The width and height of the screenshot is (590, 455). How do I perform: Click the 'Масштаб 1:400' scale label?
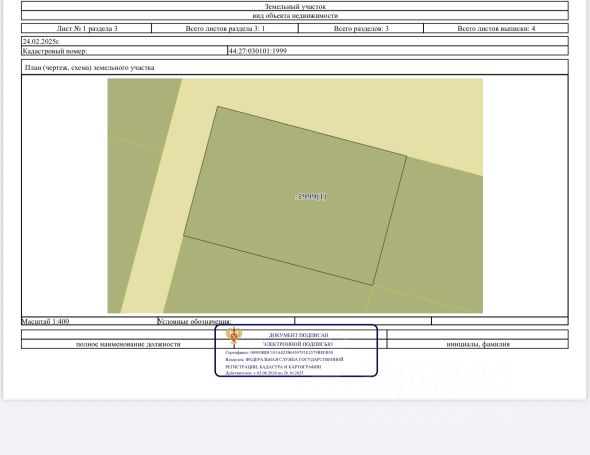click(x=46, y=321)
